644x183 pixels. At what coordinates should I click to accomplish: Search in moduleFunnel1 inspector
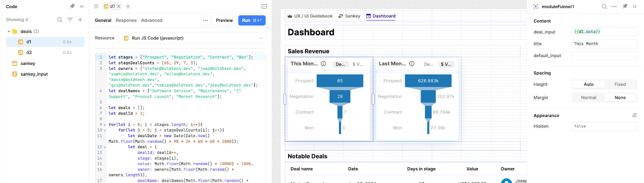pos(604,6)
